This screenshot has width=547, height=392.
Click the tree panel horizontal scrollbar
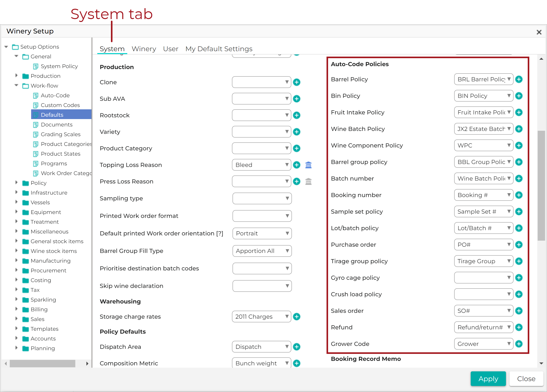point(42,364)
